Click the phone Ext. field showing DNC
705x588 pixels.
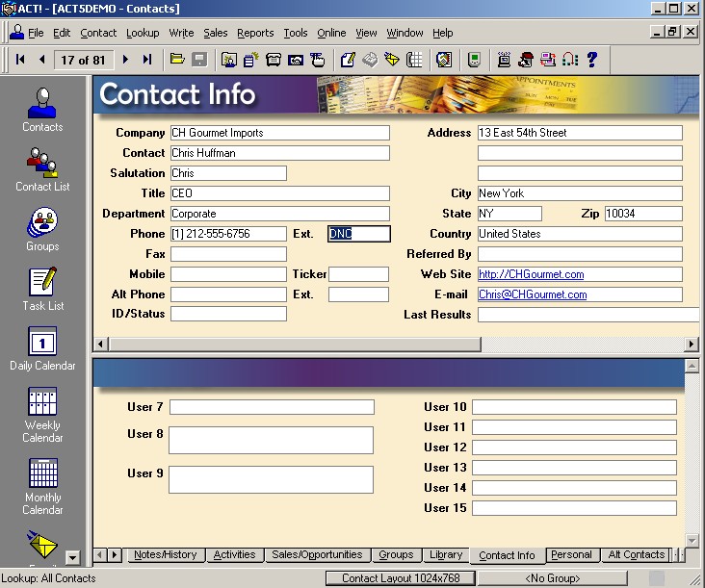(x=359, y=234)
